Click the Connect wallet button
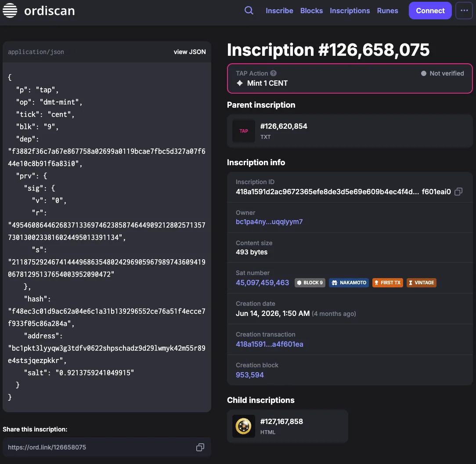The image size is (476, 464). (430, 11)
